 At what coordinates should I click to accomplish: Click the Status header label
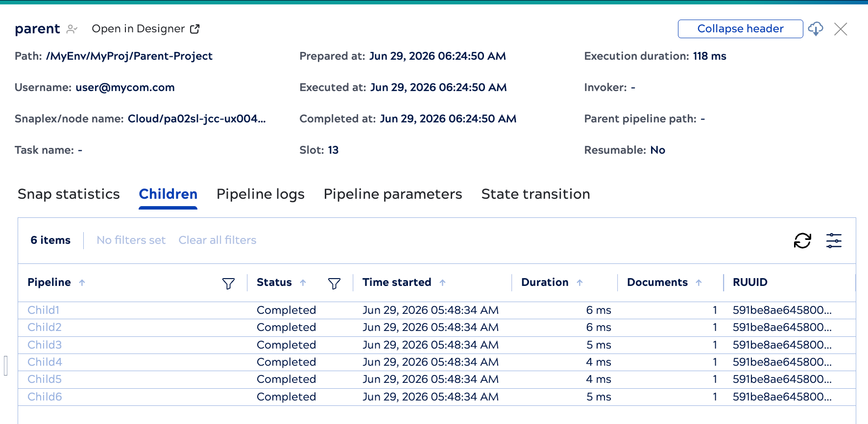274,283
